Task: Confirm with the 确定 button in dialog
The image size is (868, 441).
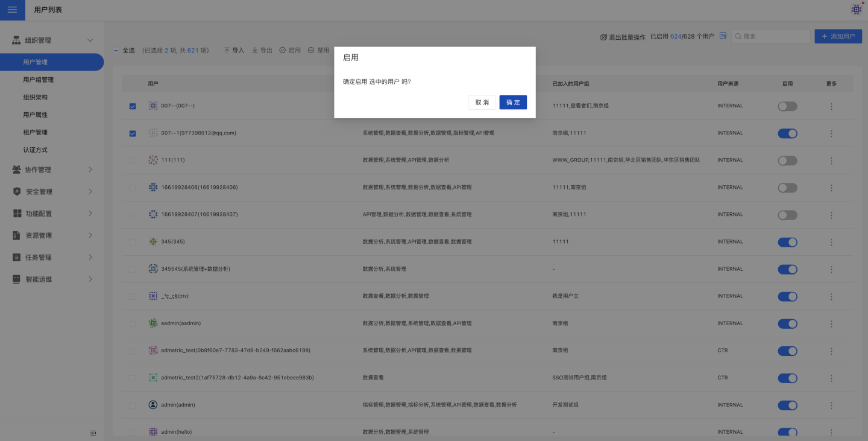Action: (513, 103)
